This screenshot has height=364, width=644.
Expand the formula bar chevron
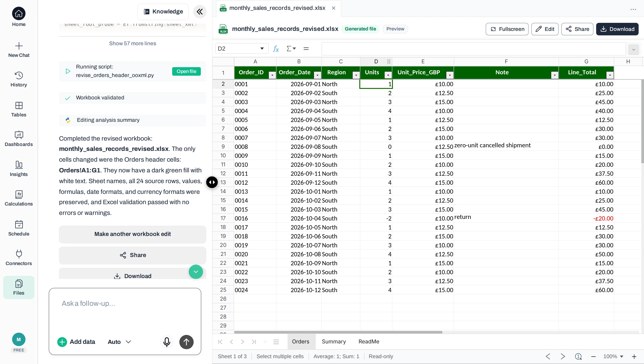pos(633,49)
